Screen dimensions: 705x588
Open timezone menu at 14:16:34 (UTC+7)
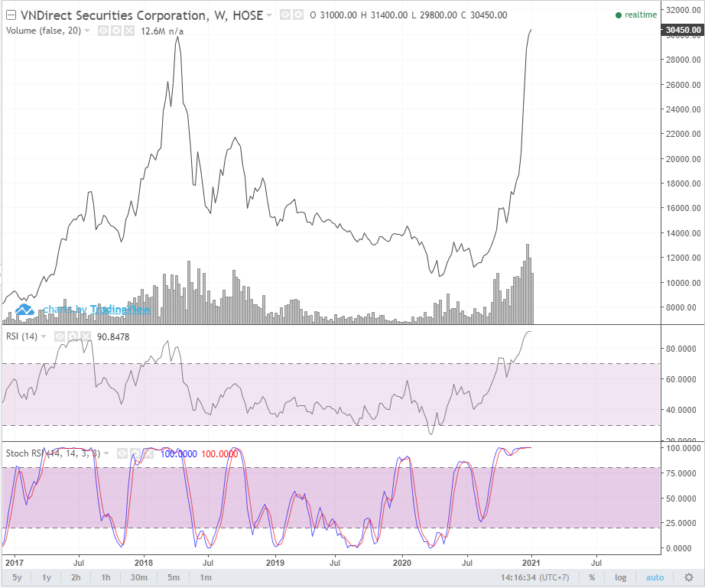coord(535,577)
